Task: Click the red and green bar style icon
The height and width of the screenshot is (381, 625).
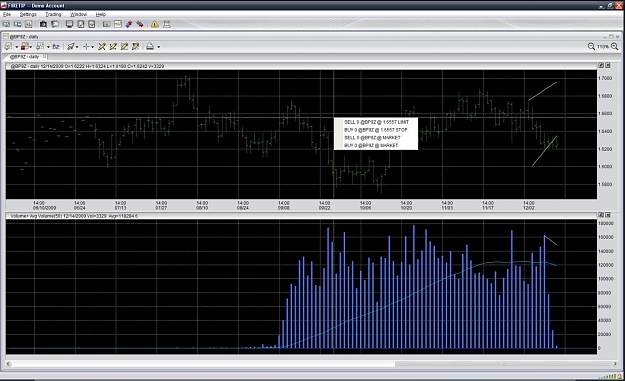Action: tap(25, 47)
